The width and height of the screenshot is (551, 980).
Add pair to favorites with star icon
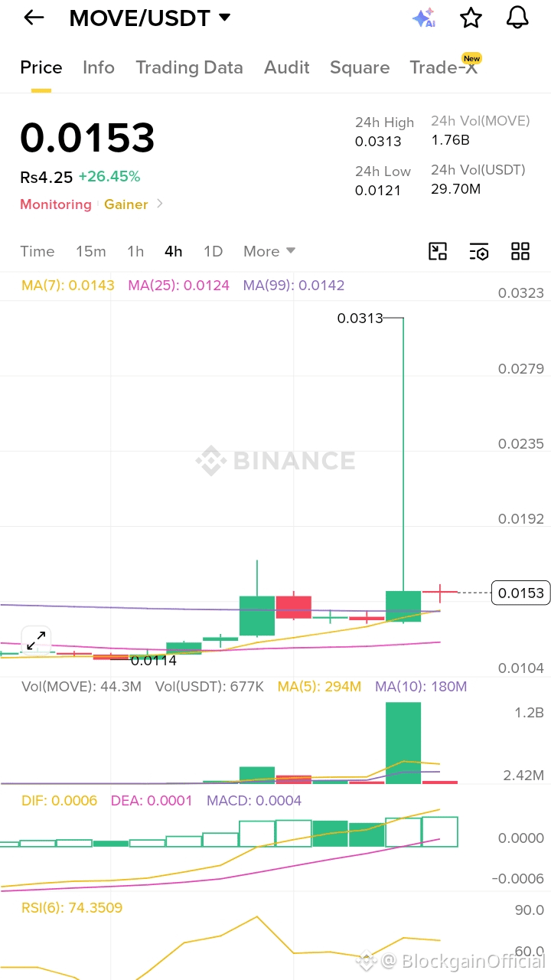pyautogui.click(x=471, y=18)
